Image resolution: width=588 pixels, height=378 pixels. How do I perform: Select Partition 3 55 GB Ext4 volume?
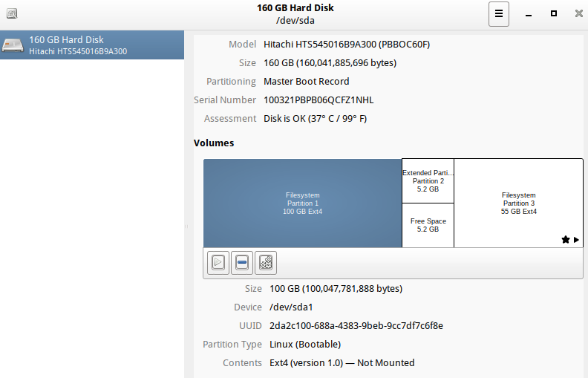point(519,203)
